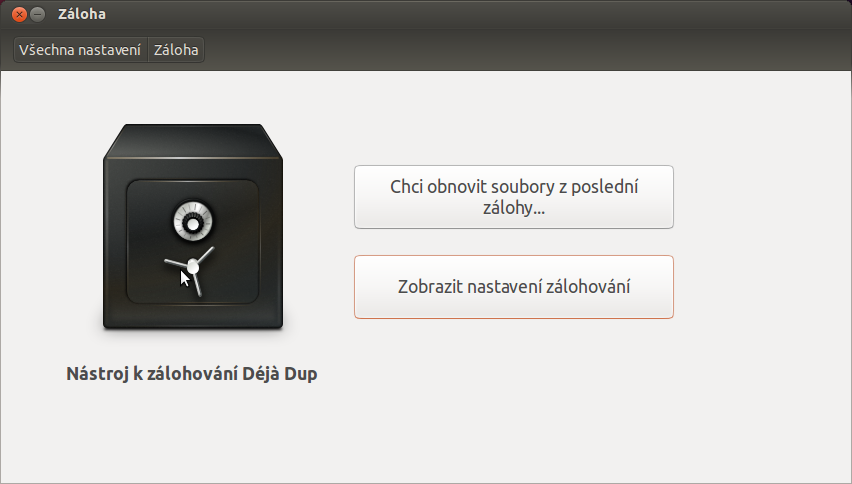852x484 pixels.
Task: Click the left side wall of the safe
Action: pyautogui.click(x=115, y=244)
